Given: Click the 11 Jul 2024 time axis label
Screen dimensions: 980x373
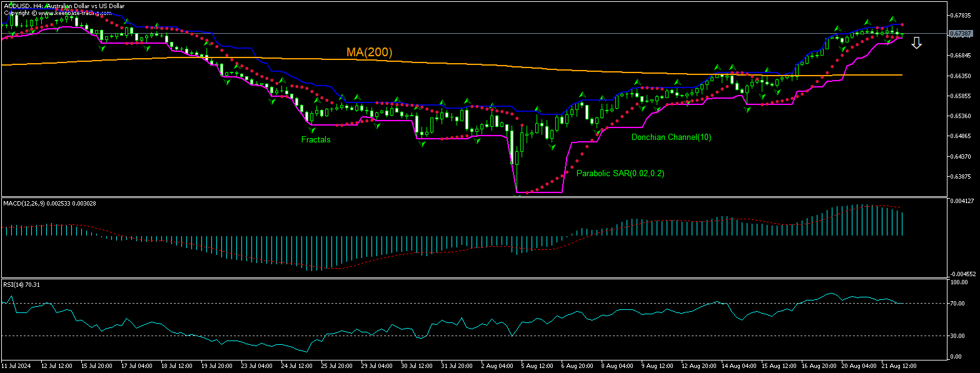Looking at the screenshot, I should (x=17, y=365).
